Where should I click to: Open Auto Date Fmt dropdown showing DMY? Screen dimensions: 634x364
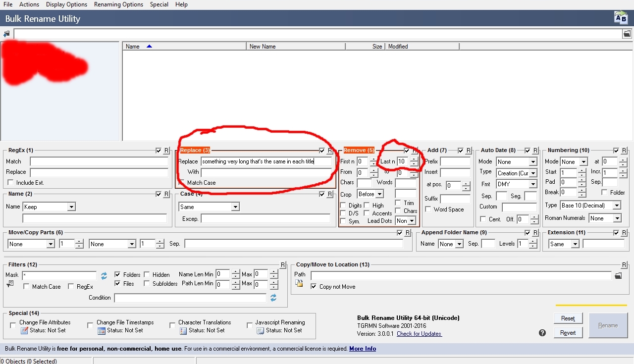coord(517,184)
